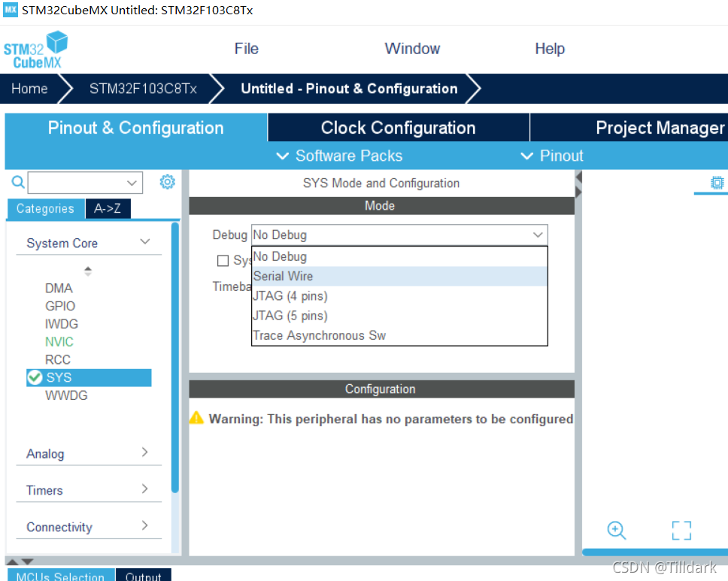The height and width of the screenshot is (581, 728).
Task: Open the Debug mode combo box
Action: (x=399, y=235)
